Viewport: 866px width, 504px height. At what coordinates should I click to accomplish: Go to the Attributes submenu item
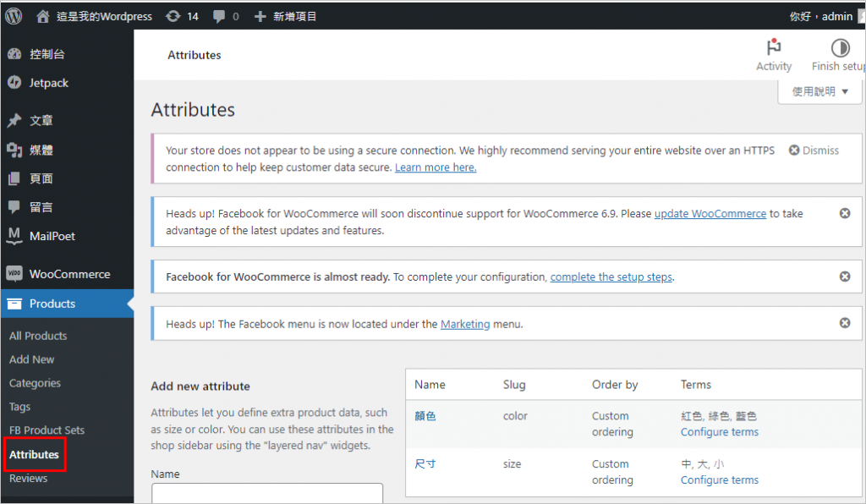coord(34,455)
